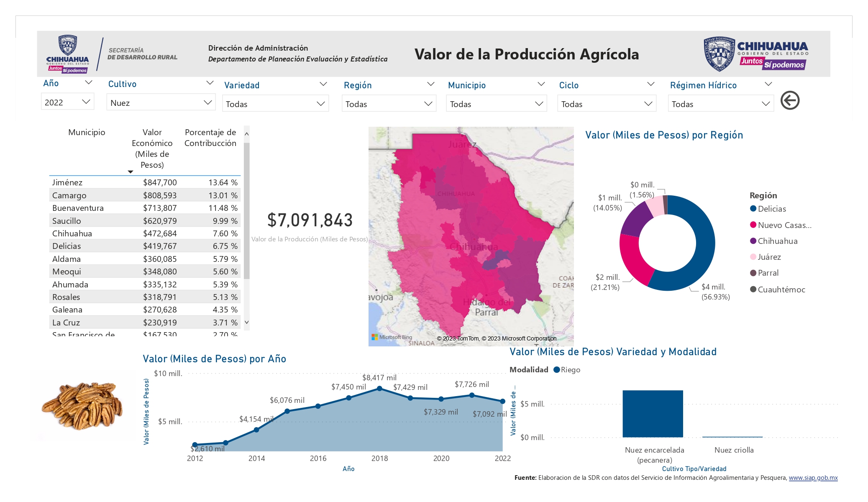
Task: Click the 2012 data point on line chart
Action: [x=195, y=445]
